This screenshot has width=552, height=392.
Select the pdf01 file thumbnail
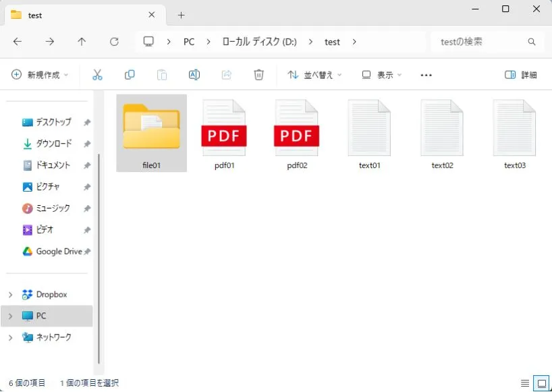[x=224, y=132]
